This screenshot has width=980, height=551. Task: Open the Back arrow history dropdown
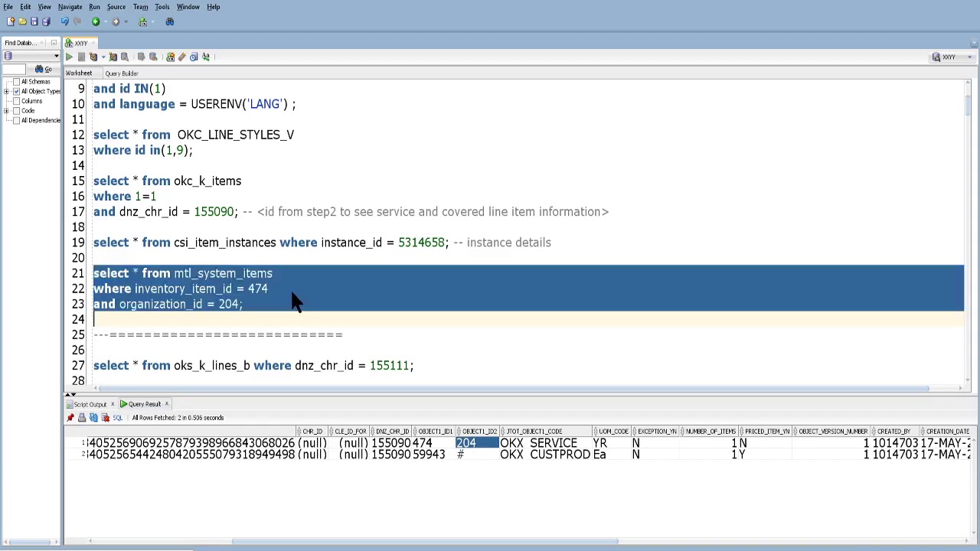(106, 21)
